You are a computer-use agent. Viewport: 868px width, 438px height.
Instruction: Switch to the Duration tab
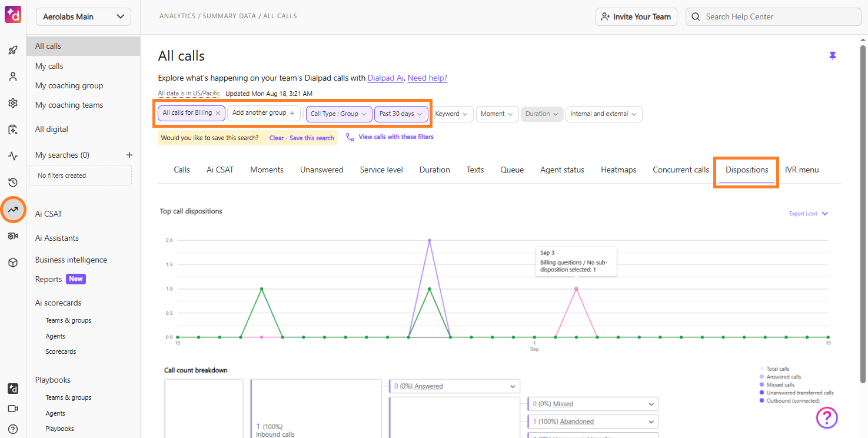pyautogui.click(x=434, y=170)
